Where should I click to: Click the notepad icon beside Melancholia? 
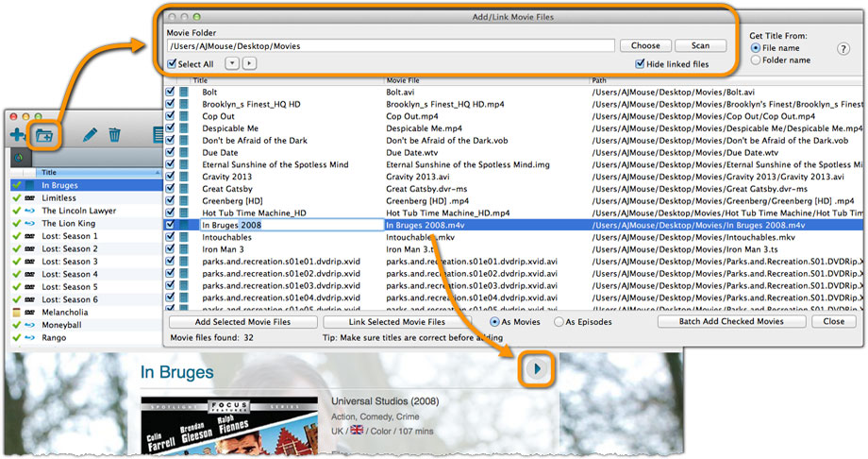point(17,312)
